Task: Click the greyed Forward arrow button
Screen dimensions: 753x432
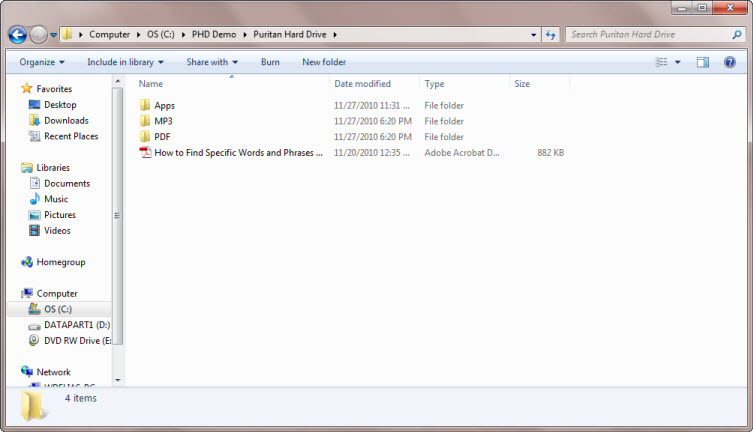Action: 38,35
